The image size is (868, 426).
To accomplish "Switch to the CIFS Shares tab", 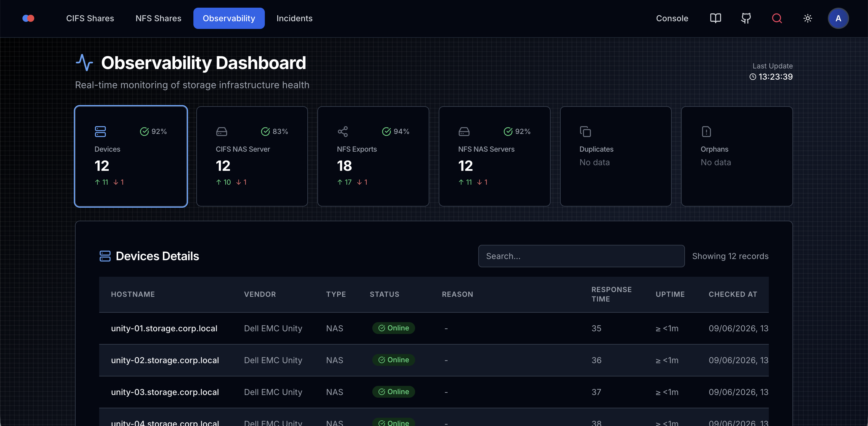I will (x=90, y=18).
